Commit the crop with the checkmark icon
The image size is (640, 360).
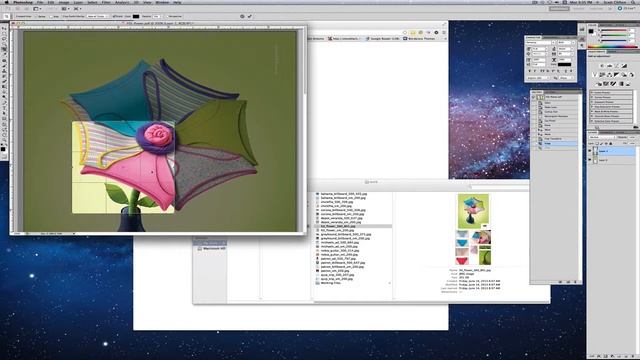[249, 16]
